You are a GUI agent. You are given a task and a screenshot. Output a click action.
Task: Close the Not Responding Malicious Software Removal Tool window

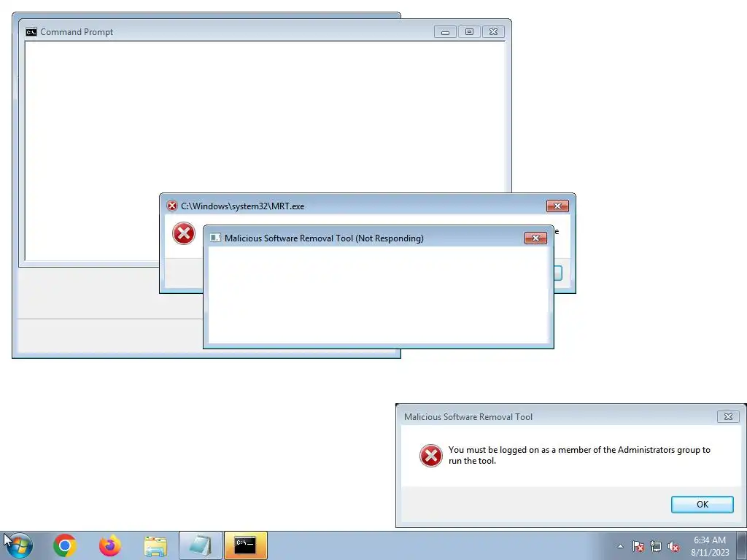point(535,238)
